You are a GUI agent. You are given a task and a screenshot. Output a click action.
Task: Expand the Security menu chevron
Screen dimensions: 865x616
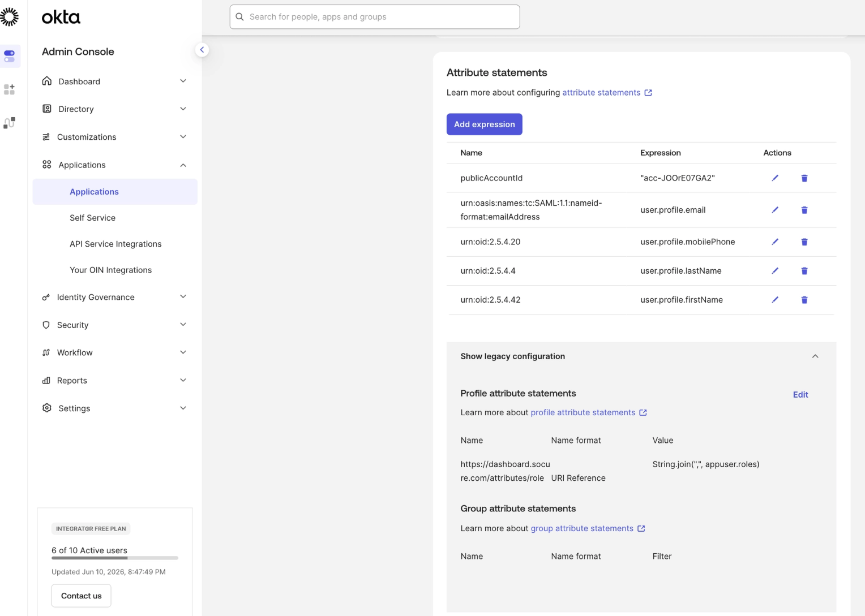(183, 324)
